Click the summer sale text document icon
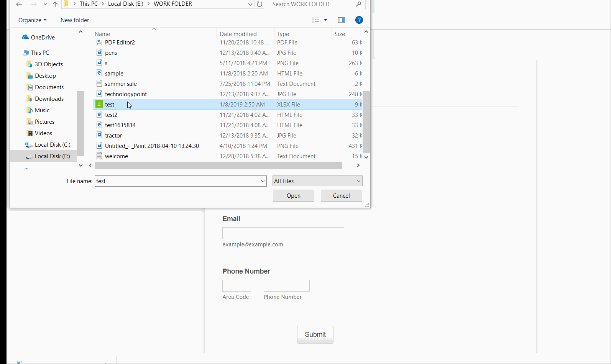Viewport: 611px width, 364px height. (99, 84)
